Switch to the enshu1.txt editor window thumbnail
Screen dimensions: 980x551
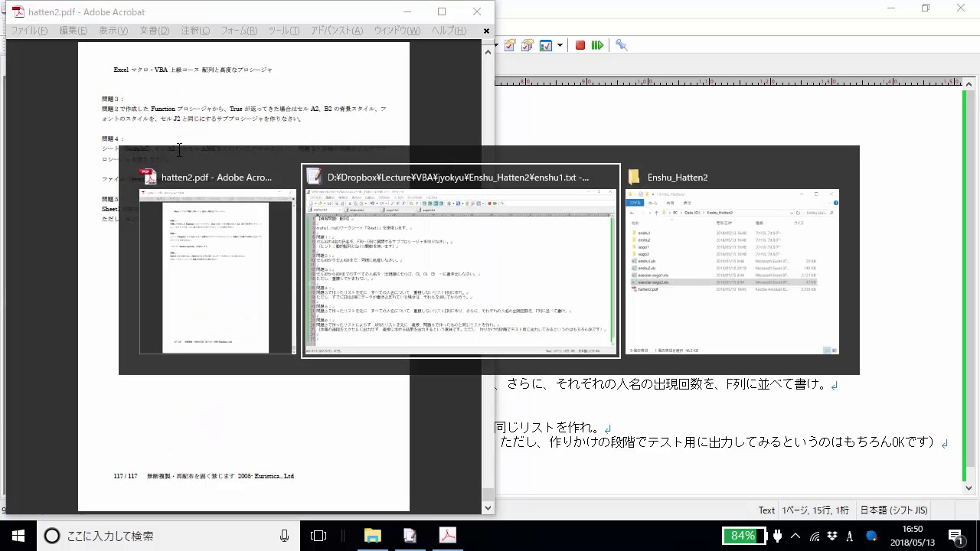click(460, 272)
